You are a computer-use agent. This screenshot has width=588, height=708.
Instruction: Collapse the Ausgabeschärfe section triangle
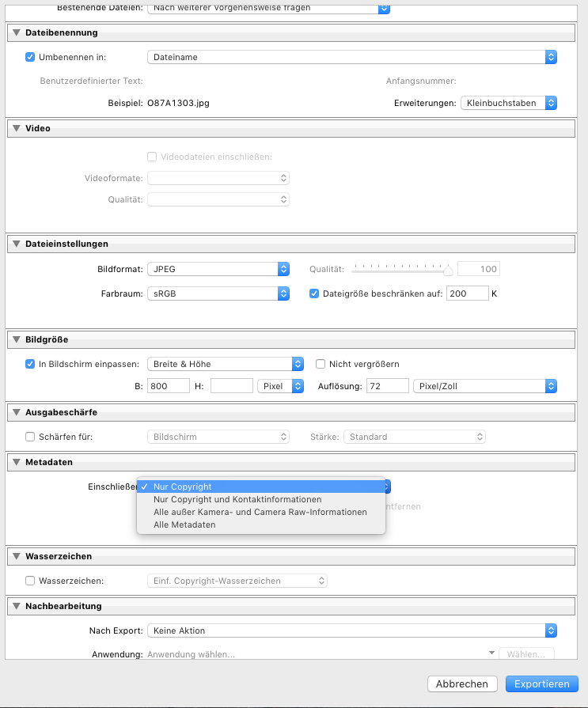[x=17, y=412]
